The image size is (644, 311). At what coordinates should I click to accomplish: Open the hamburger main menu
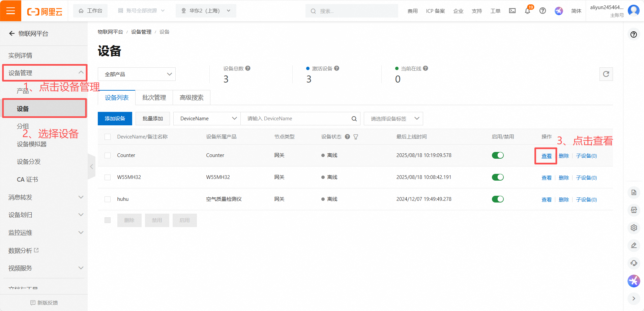coord(10,11)
